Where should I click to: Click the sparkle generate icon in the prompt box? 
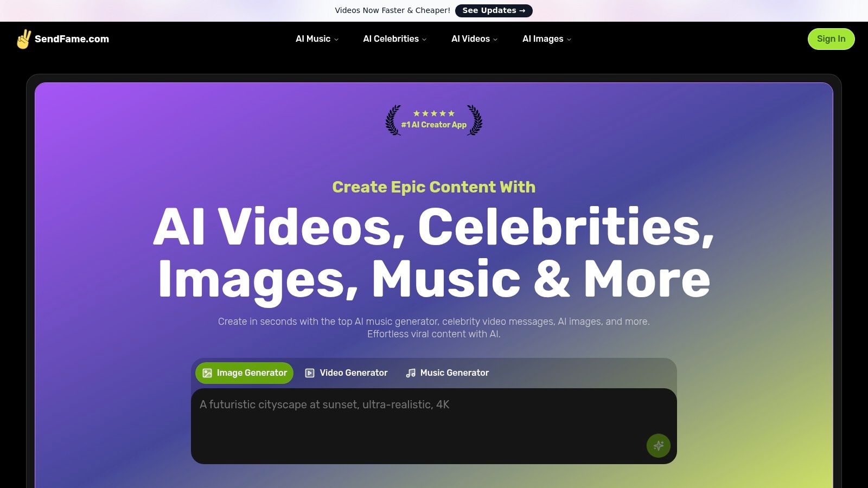pyautogui.click(x=659, y=445)
